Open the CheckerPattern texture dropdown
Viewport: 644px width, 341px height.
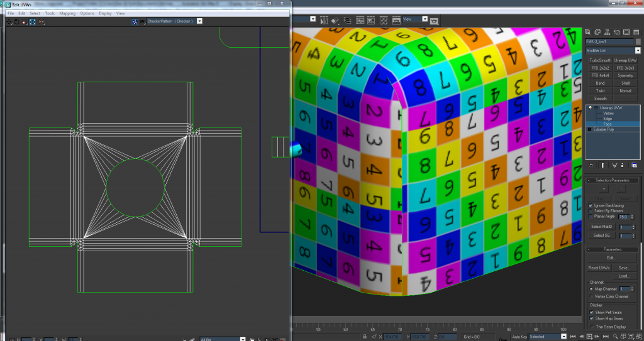pyautogui.click(x=199, y=21)
